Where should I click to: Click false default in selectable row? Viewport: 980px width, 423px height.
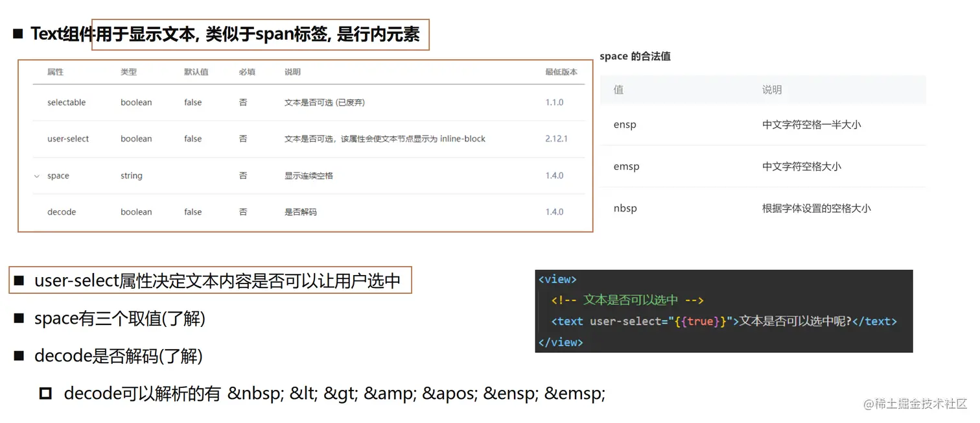pyautogui.click(x=192, y=103)
